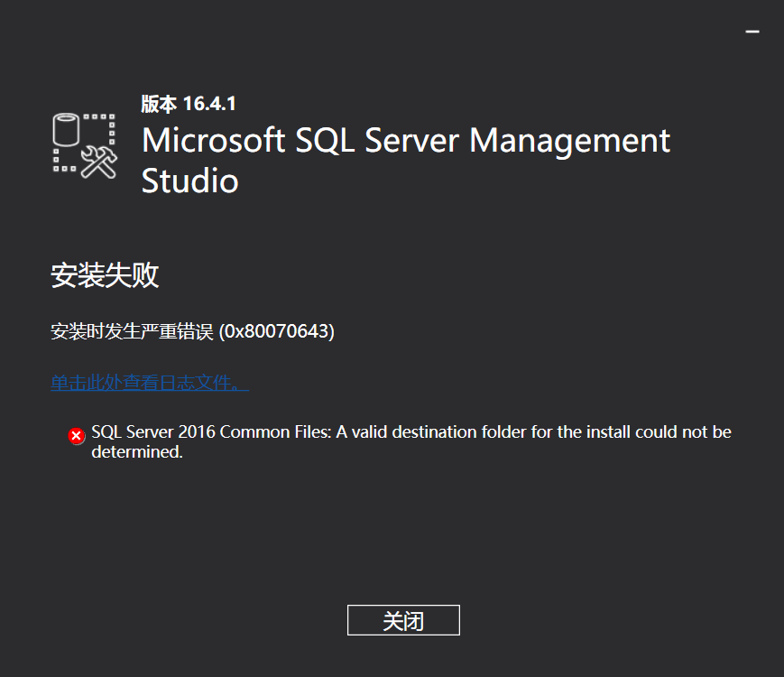Click the 版本 16.4.1 version label
The height and width of the screenshot is (677, 784).
coord(189,104)
